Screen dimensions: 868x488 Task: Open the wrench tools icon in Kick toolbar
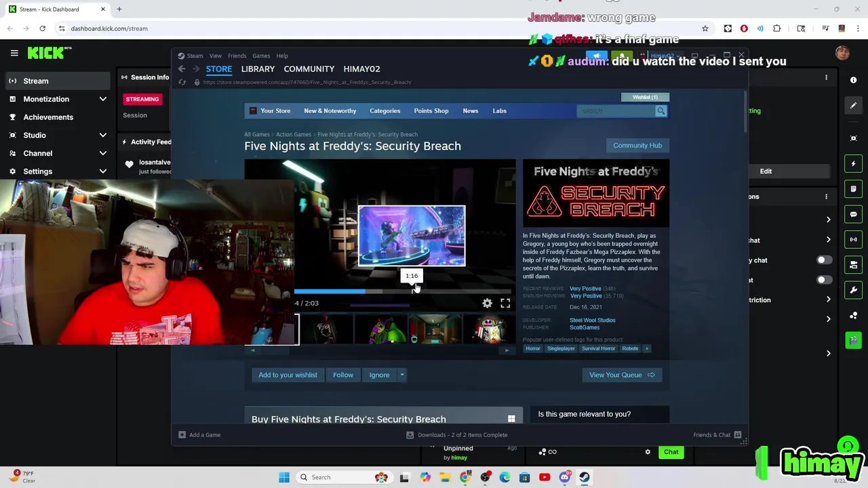[854, 290]
